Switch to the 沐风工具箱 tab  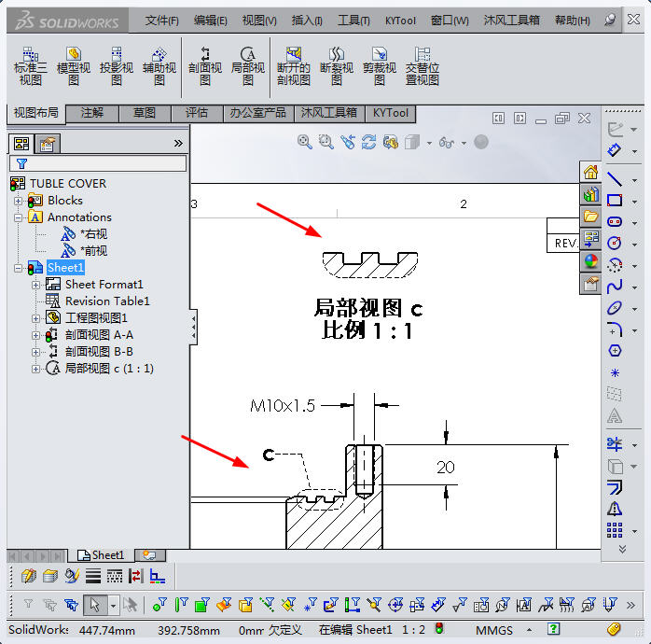coord(328,113)
